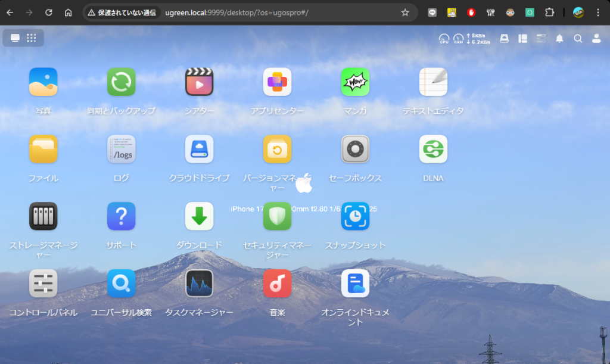Switch to desktop view in top-left toggle

click(x=15, y=38)
